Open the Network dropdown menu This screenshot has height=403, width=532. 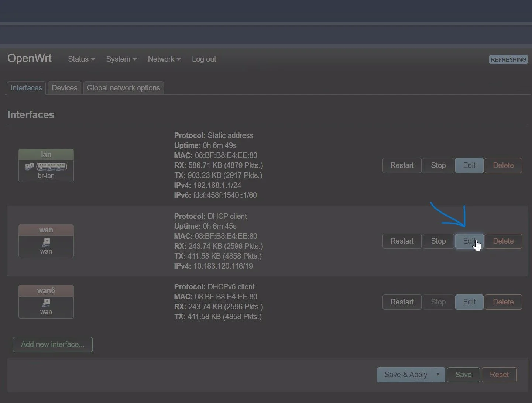coord(164,59)
